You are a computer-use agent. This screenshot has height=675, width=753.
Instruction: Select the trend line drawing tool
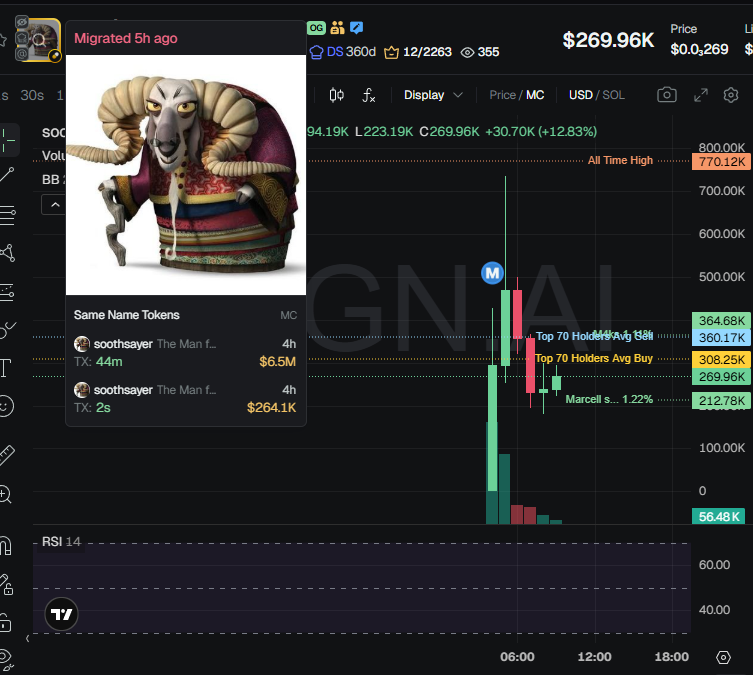pyautogui.click(x=7, y=175)
